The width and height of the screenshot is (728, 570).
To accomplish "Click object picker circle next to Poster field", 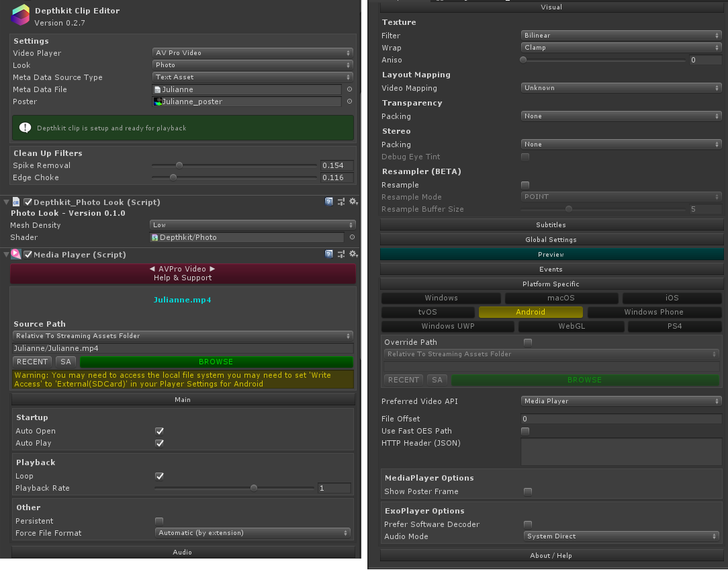I will click(349, 101).
